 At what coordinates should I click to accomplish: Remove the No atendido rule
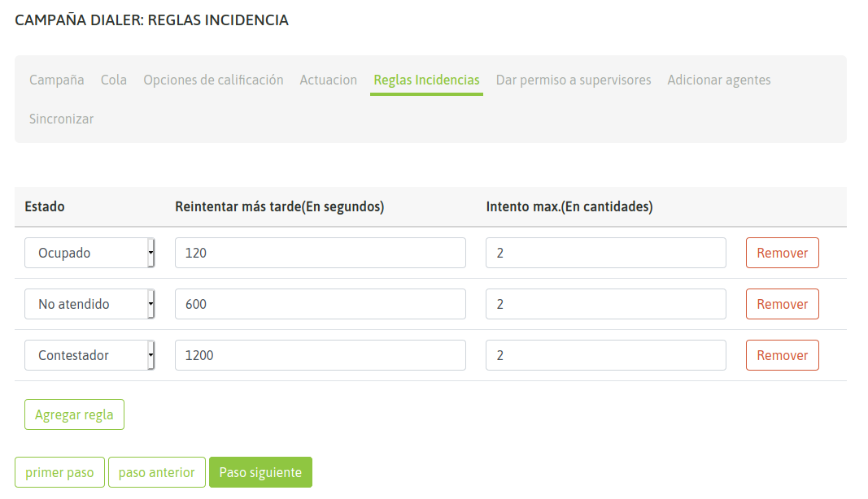[782, 304]
